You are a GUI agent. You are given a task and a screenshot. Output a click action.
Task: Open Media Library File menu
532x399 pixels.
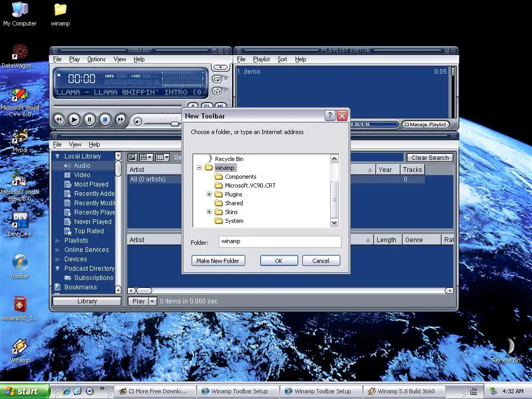(57, 144)
